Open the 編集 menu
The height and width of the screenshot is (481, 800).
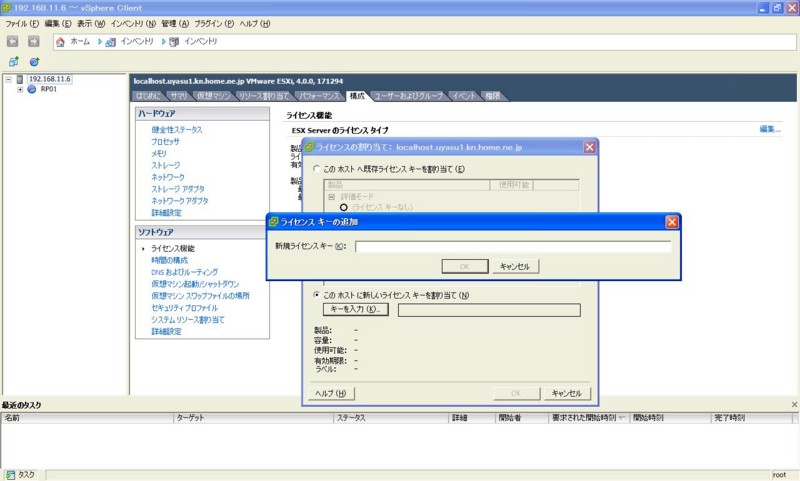click(x=58, y=23)
